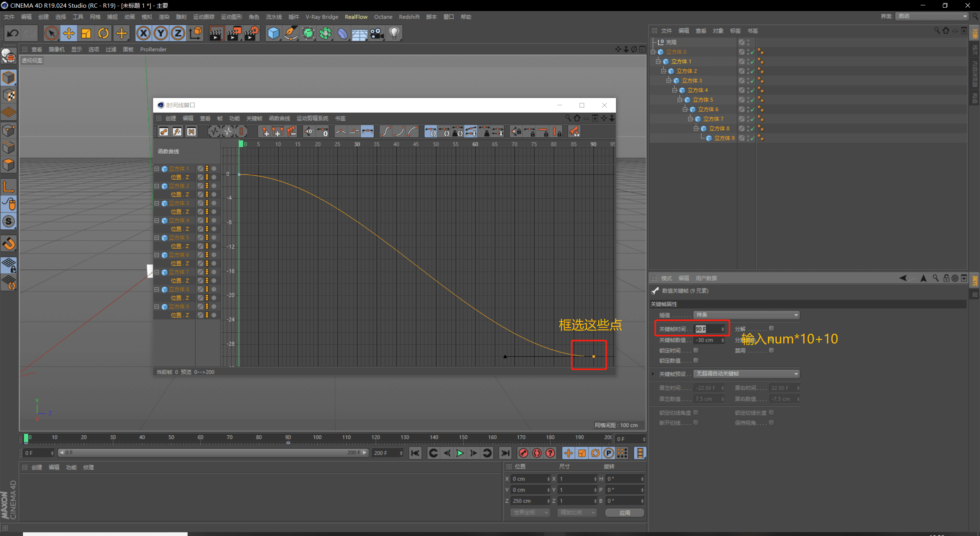Collapse 立方体 4 in object manager
Image resolution: width=980 pixels, height=536 pixels.
pyautogui.click(x=675, y=90)
